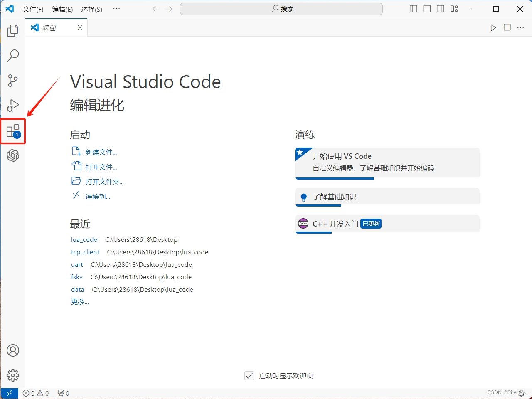Open notifications bell in status bar
This screenshot has height=399, width=532.
point(521,393)
